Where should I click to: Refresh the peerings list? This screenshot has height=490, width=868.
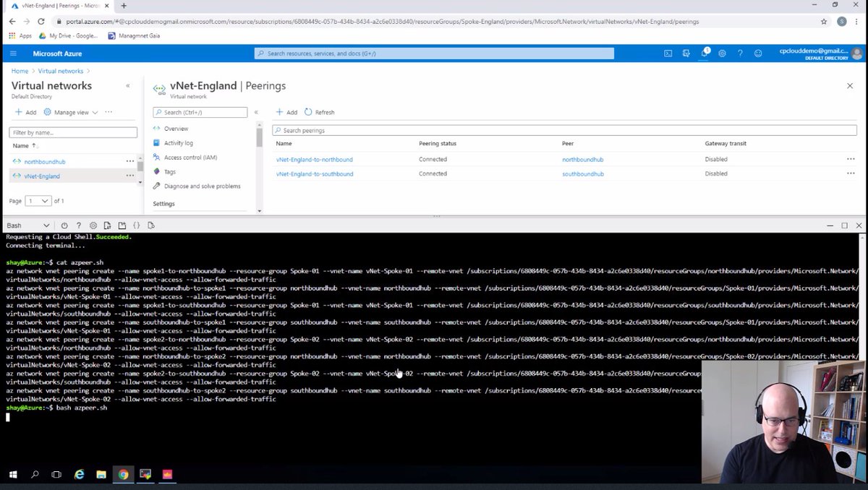320,112
